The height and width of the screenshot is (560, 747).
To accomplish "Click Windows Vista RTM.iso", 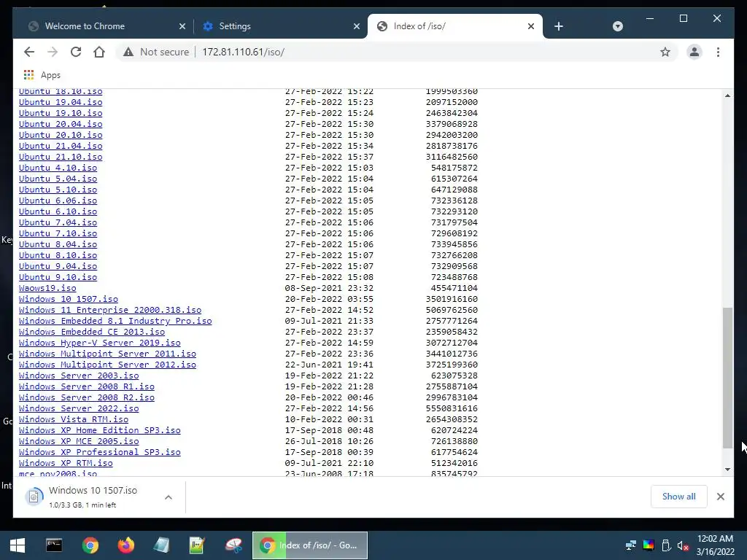I will pyautogui.click(x=74, y=419).
